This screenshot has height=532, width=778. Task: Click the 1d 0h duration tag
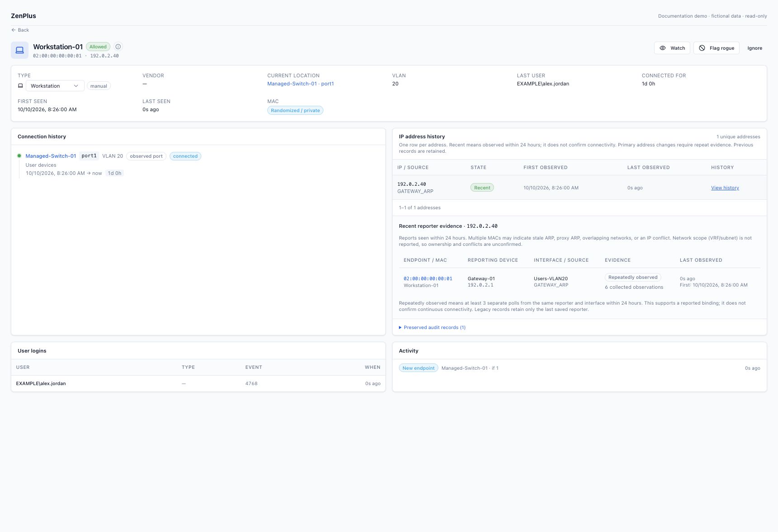114,173
